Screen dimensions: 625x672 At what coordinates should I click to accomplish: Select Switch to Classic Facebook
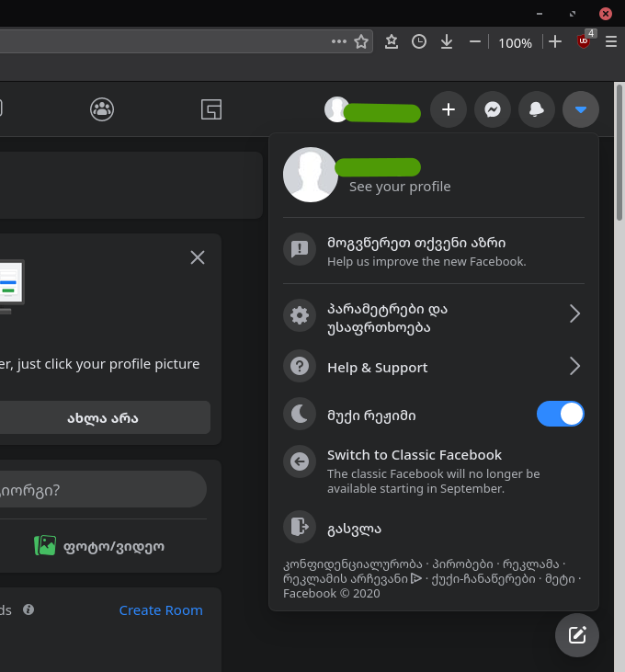(x=434, y=471)
